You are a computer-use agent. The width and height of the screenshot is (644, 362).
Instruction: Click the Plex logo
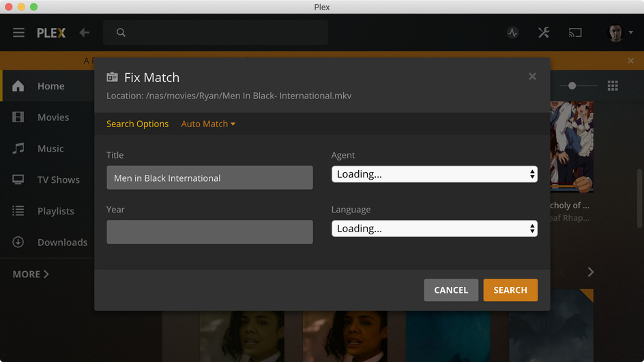pos(51,33)
